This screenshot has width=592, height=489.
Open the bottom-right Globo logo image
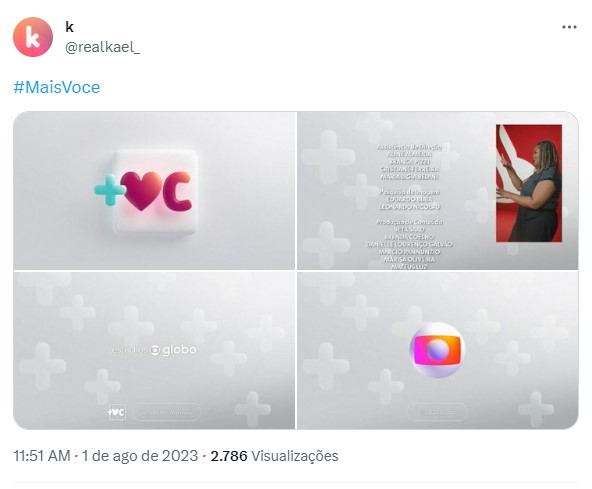(438, 350)
